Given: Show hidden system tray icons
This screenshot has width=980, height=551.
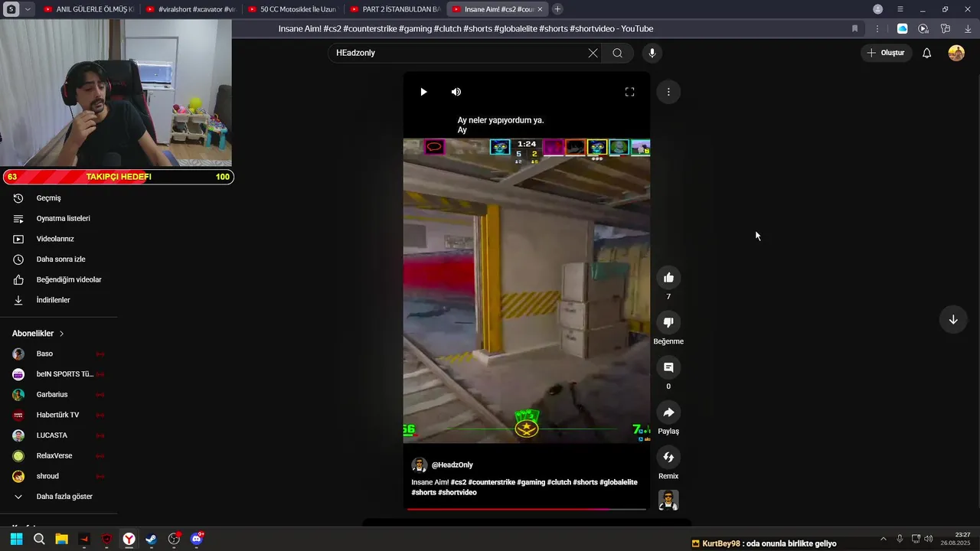Looking at the screenshot, I should (x=883, y=539).
